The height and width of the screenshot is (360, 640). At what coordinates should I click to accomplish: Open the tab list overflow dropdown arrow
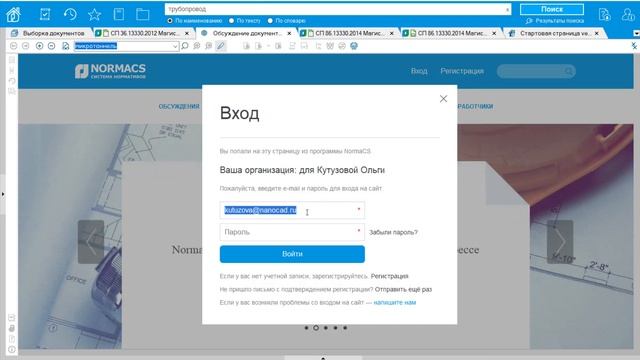click(636, 33)
